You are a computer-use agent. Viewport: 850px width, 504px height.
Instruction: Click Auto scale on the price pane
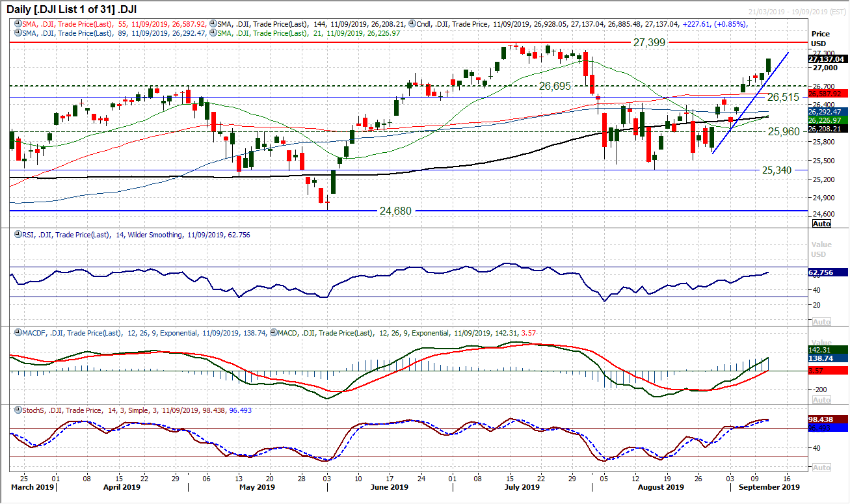(822, 223)
